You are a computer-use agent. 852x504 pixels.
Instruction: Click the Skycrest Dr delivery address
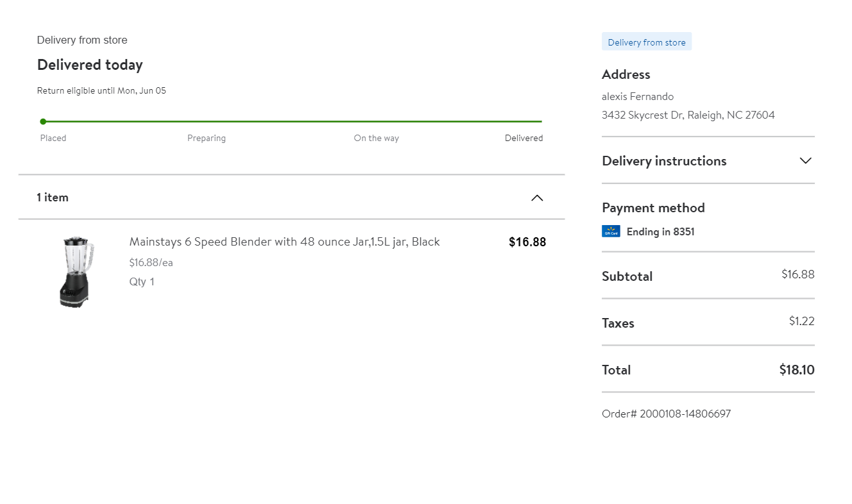(688, 115)
